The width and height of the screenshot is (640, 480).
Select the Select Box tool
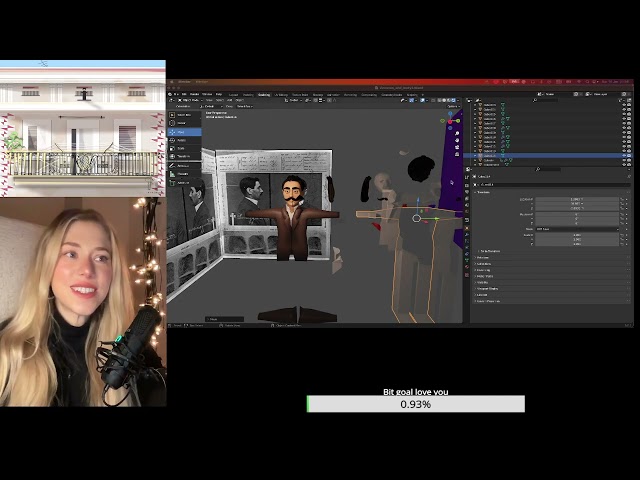coord(184,115)
